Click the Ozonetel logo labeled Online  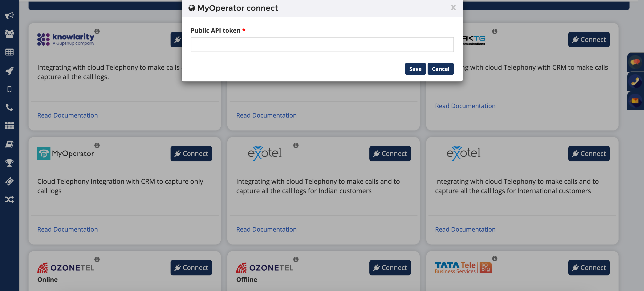point(66,268)
